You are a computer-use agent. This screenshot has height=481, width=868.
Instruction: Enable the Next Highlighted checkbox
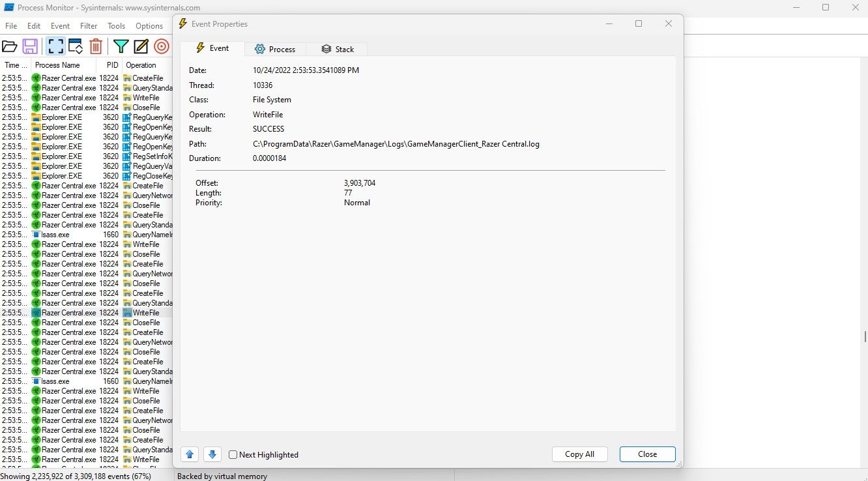point(232,454)
